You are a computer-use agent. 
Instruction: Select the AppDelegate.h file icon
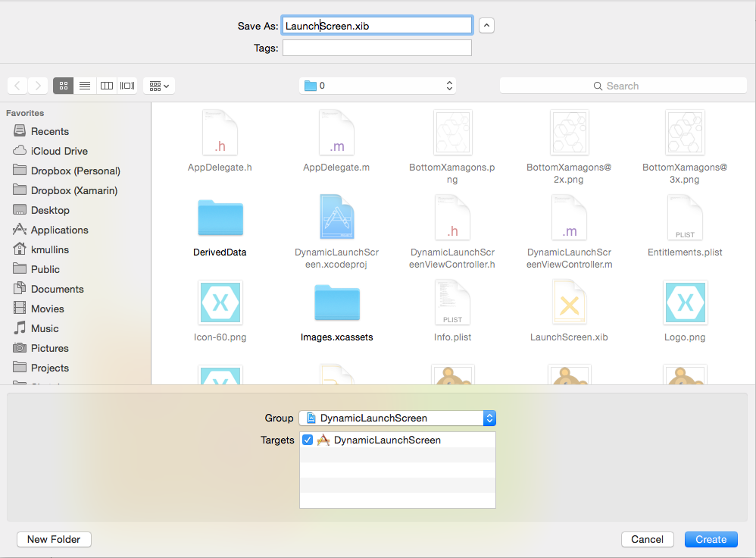[x=220, y=133]
